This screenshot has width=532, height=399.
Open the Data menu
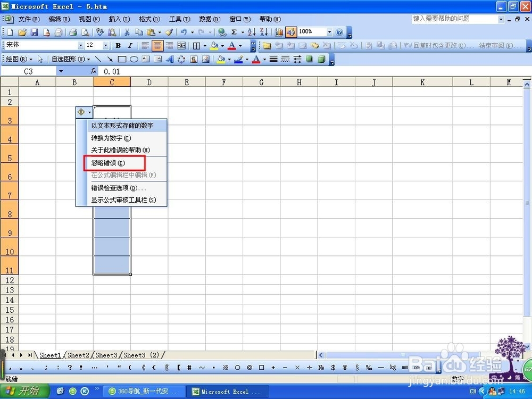(210, 19)
